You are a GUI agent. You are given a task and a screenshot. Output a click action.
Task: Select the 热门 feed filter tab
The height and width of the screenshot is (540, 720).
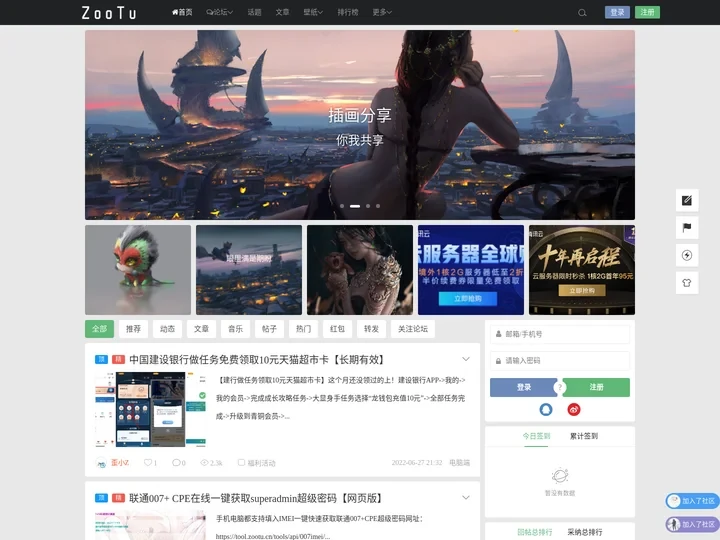[x=303, y=329]
